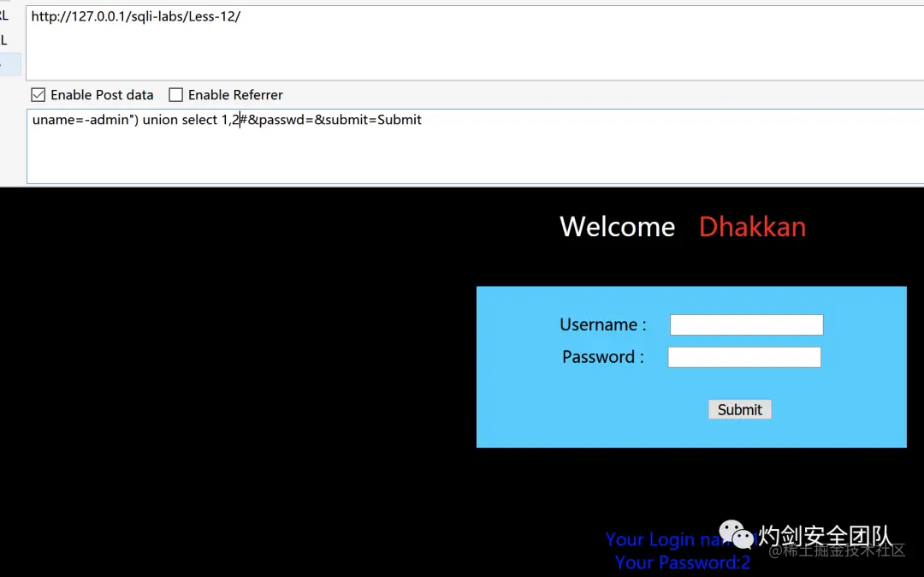924x577 pixels.
Task: Click the red 'Dhakkan' text
Action: (x=753, y=227)
